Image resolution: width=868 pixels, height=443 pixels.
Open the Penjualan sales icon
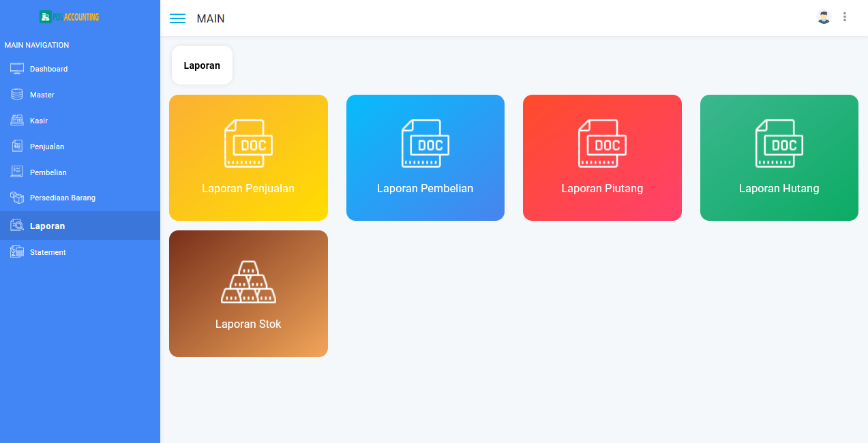click(16, 146)
